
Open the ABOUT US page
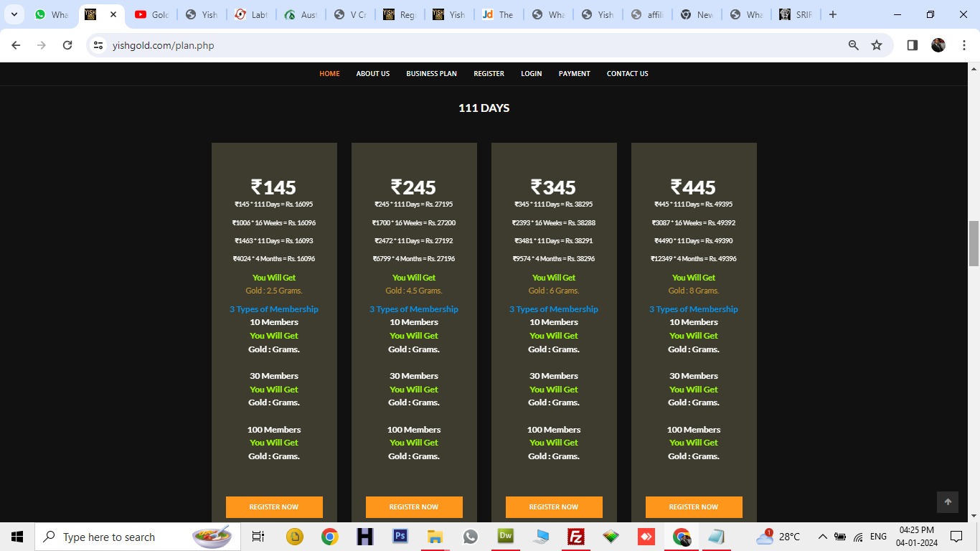(373, 73)
